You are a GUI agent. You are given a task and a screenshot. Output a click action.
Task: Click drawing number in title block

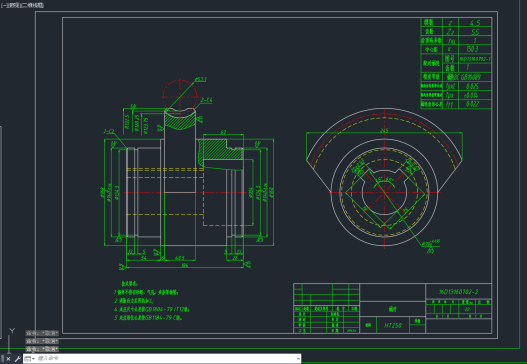[458, 291]
